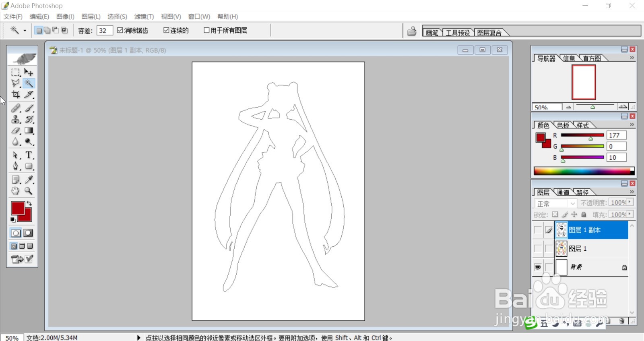Select the Lasso tool
This screenshot has height=341, width=644.
coord(16,83)
